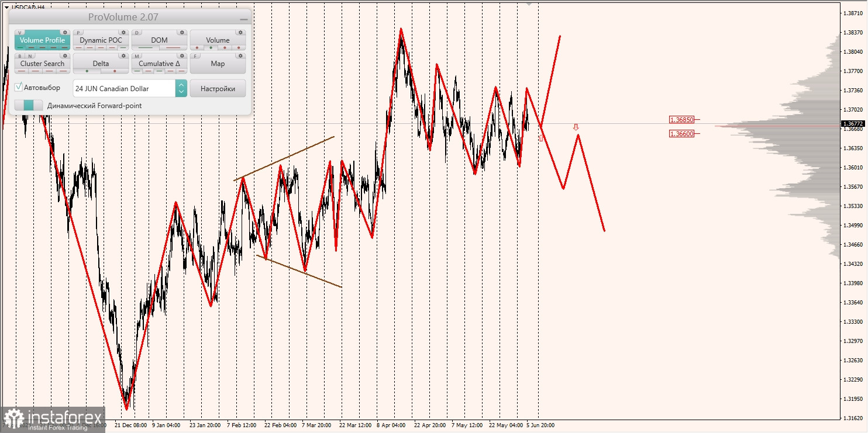This screenshot has width=868, height=433.
Task: Click the 8 Apr 04:00 date label
Action: (x=392, y=425)
